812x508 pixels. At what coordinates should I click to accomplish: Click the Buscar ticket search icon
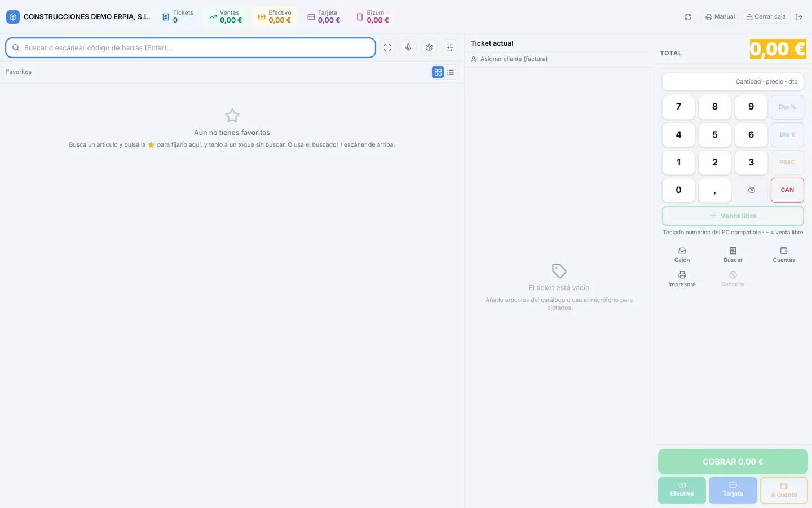(733, 255)
